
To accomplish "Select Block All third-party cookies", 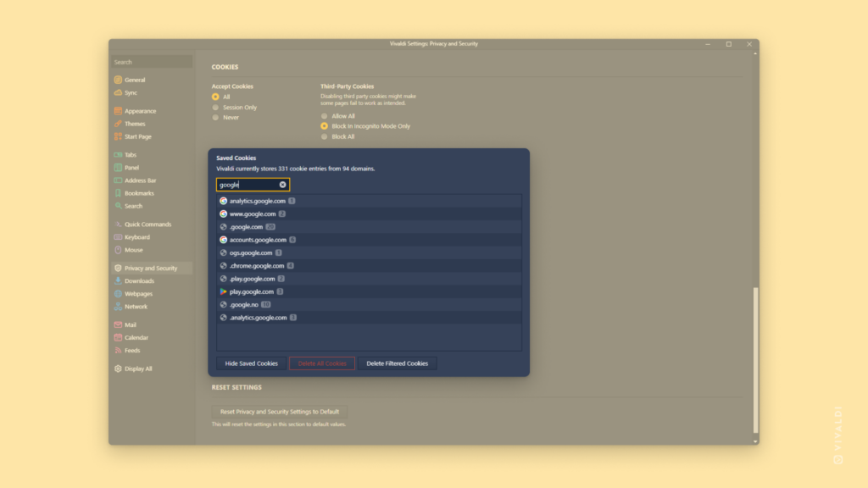I will pos(325,136).
